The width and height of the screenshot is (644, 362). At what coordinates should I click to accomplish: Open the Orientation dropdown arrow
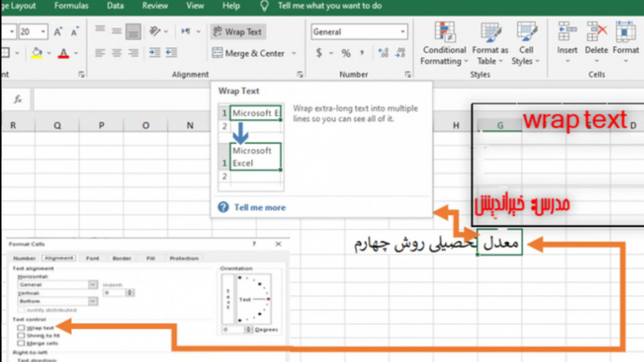click(166, 31)
